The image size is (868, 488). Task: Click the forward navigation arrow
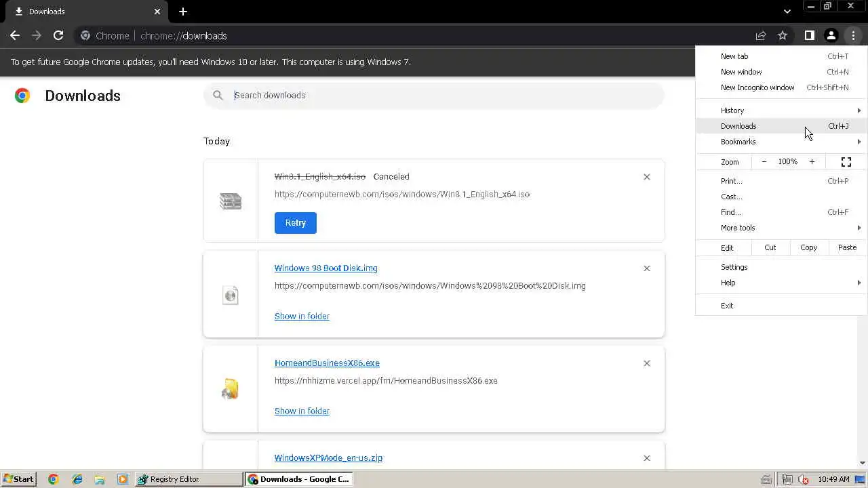click(x=37, y=35)
